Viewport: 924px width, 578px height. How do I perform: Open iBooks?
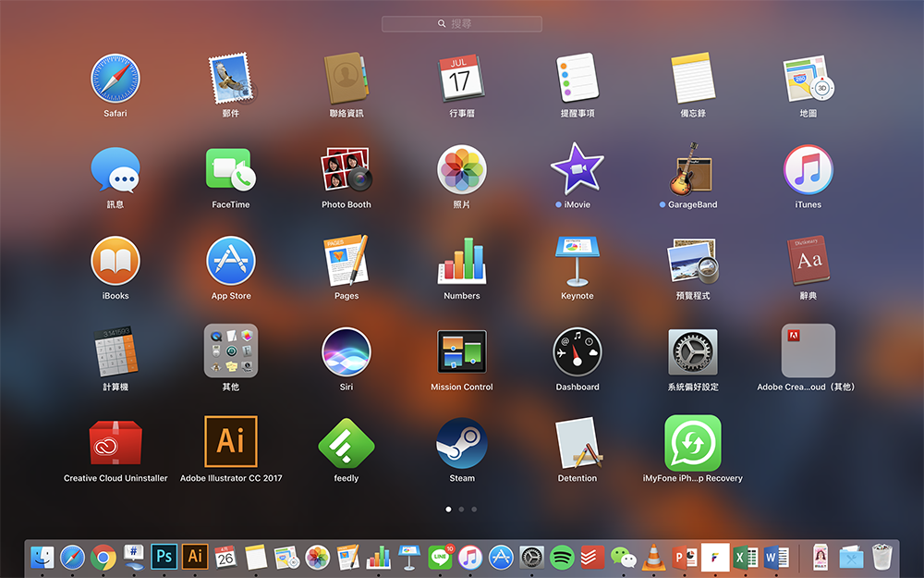click(115, 261)
